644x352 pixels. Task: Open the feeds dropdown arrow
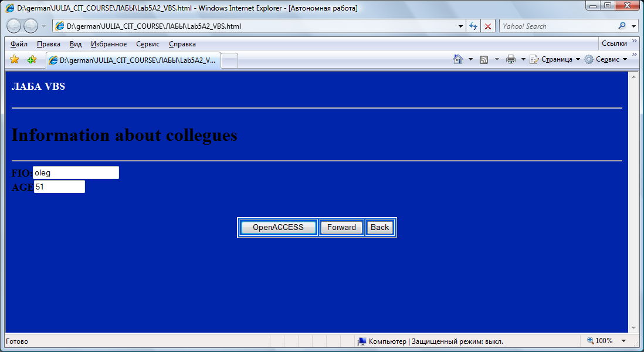point(497,60)
